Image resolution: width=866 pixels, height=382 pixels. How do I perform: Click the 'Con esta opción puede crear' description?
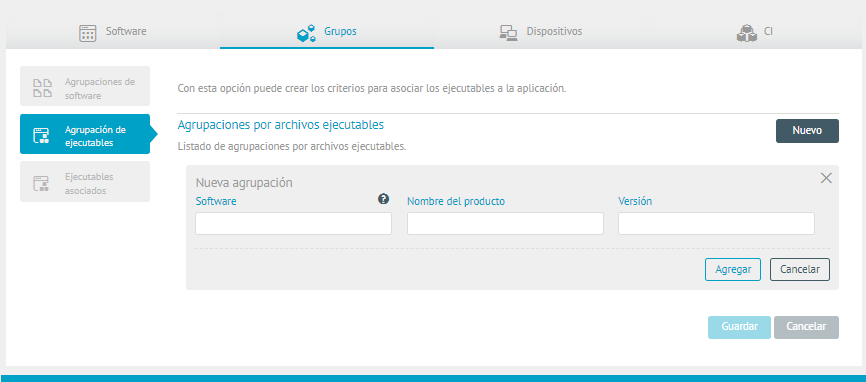pos(372,88)
